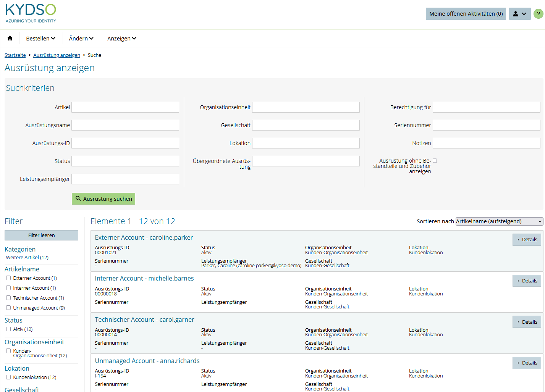Check the Kundenlokation filter

[x=8, y=377]
